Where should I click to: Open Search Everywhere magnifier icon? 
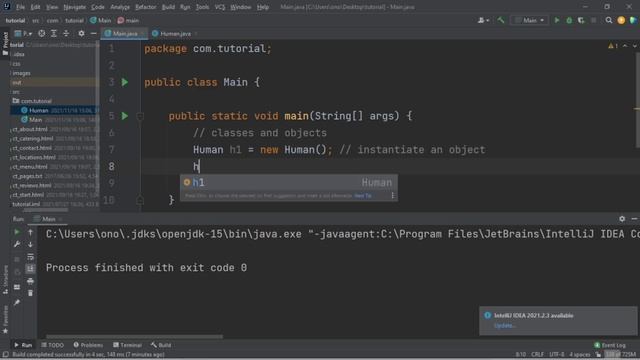[x=609, y=20]
